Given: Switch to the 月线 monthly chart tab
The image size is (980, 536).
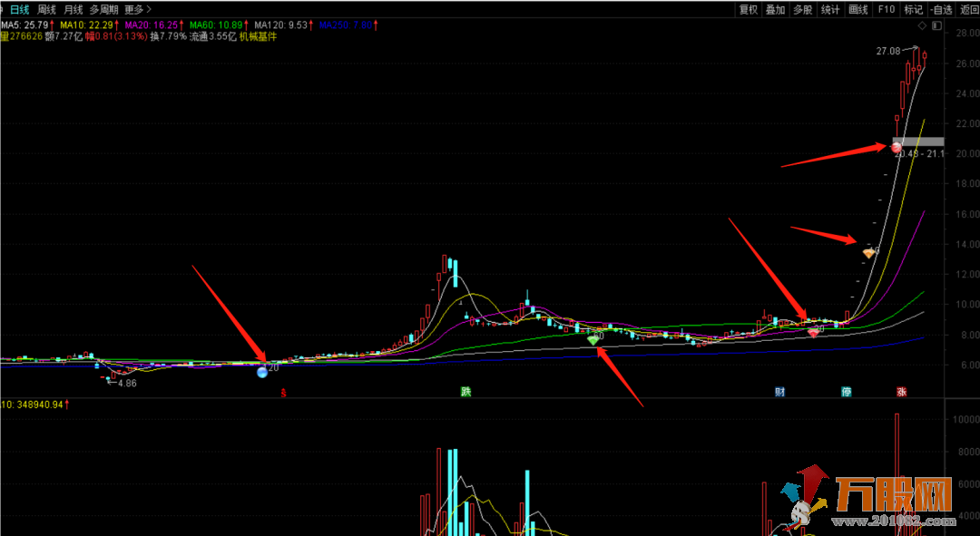Looking at the screenshot, I should point(73,9).
